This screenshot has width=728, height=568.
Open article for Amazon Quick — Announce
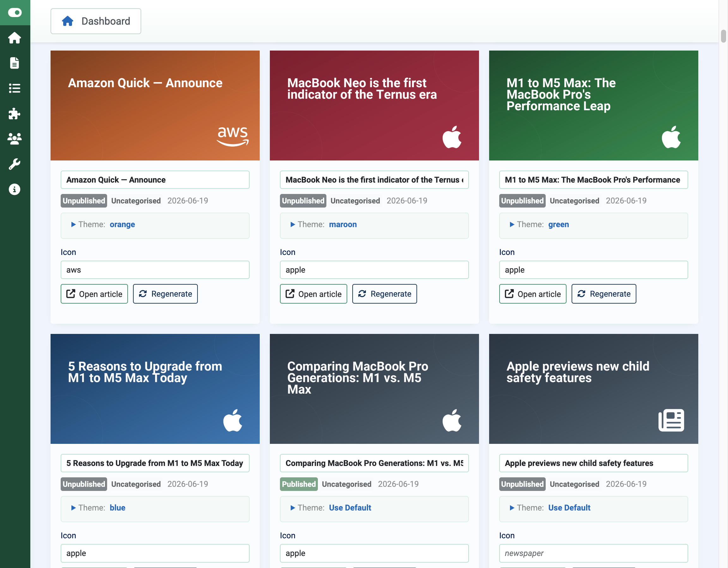coord(94,294)
